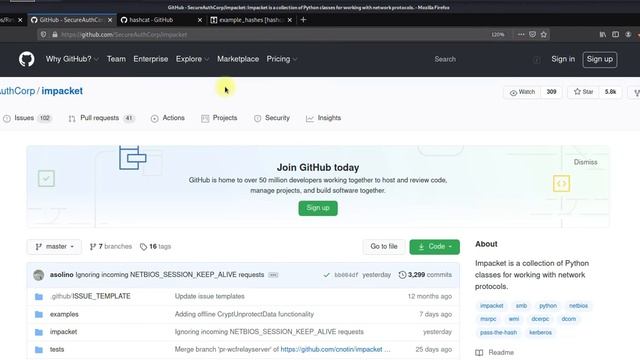Viewport: 640px width, 360px height.
Task: Click the site padlock icon
Action: (x=55, y=35)
